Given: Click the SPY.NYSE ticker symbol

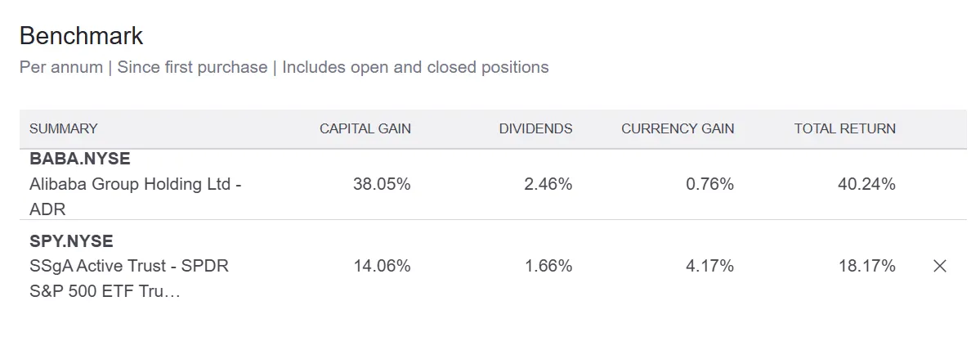Looking at the screenshot, I should tap(71, 241).
